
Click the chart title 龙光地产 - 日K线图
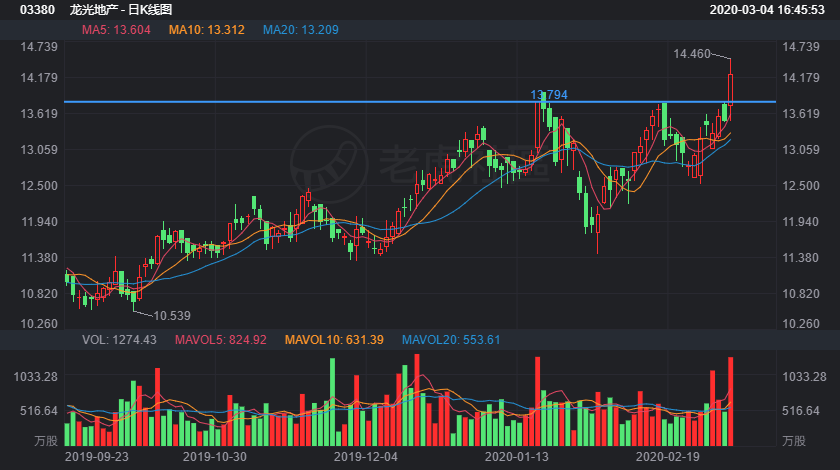point(121,10)
